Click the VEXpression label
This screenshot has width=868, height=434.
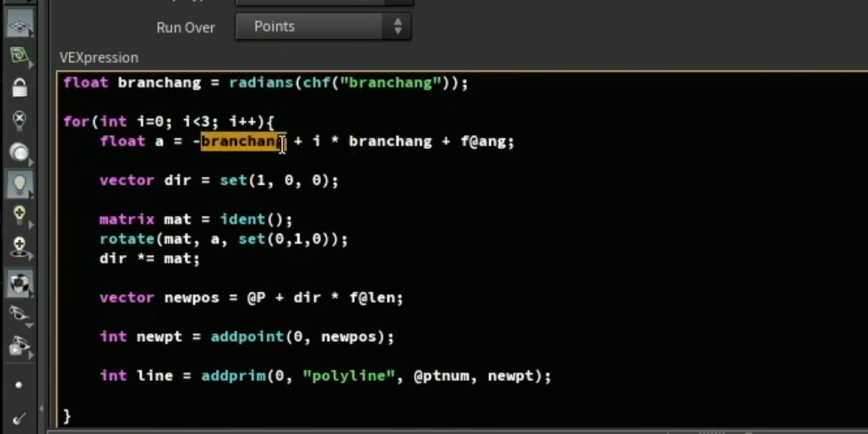[99, 57]
